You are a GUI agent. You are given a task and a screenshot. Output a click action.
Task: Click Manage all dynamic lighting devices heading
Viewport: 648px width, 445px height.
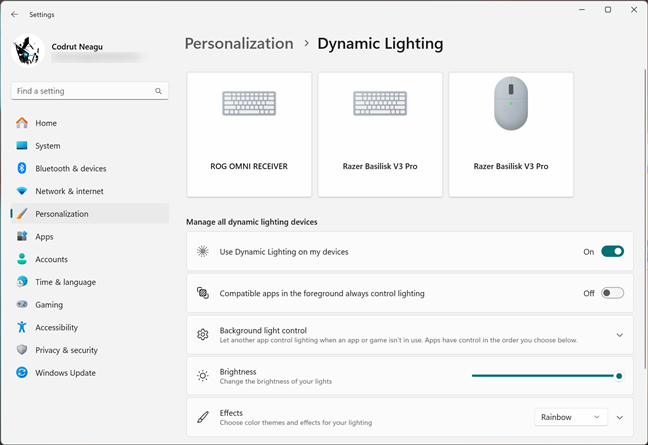coord(252,222)
